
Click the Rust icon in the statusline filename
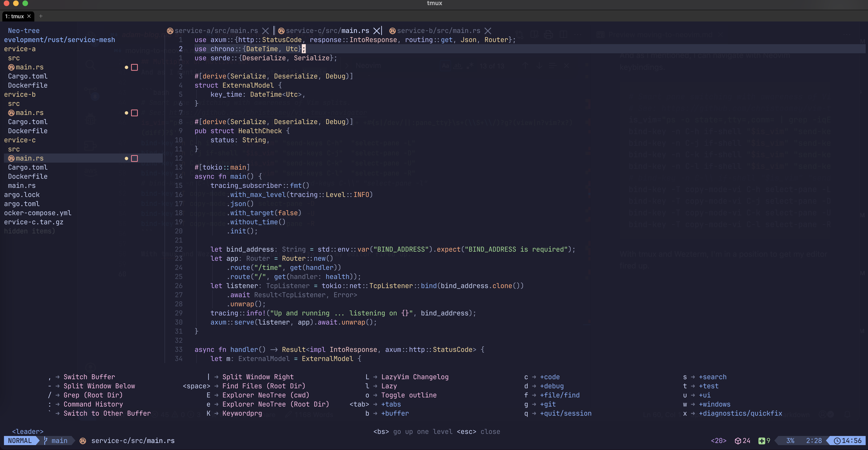click(x=83, y=441)
